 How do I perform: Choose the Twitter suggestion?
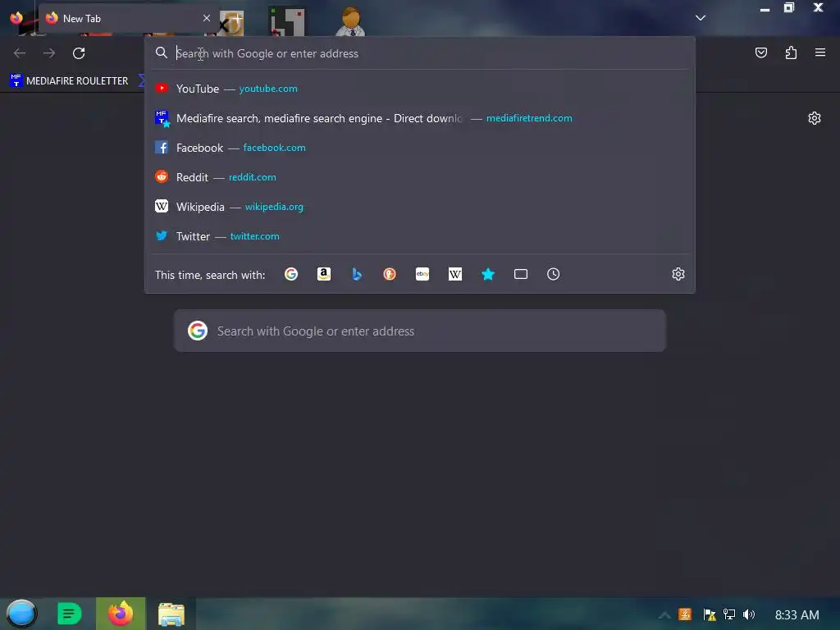tap(420, 235)
